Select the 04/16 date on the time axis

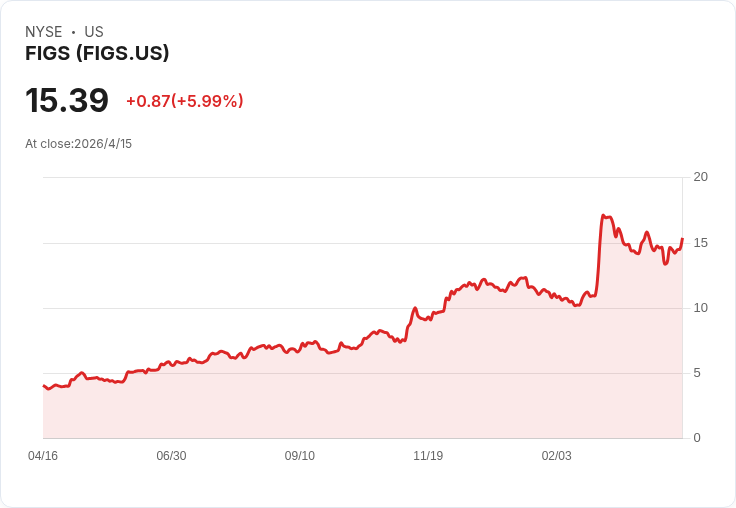point(43,456)
